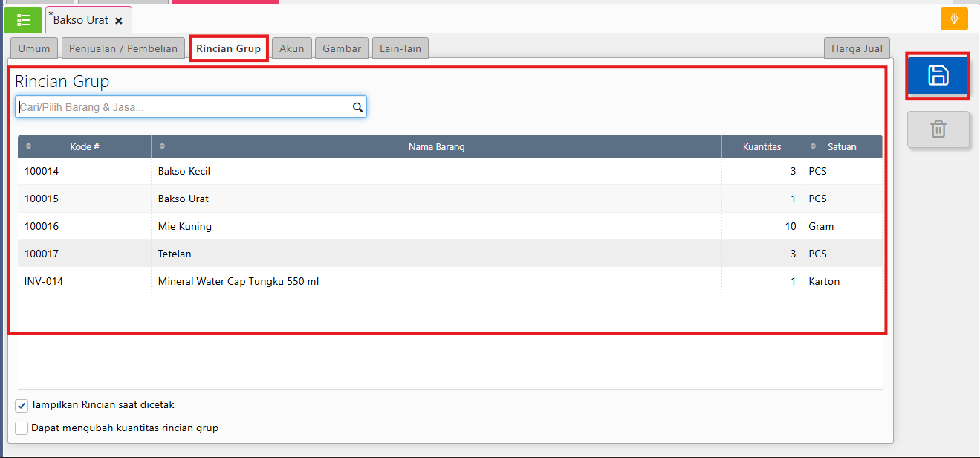Viewport: 980px width, 458px height.
Task: Select the Gambar tab
Action: [342, 48]
